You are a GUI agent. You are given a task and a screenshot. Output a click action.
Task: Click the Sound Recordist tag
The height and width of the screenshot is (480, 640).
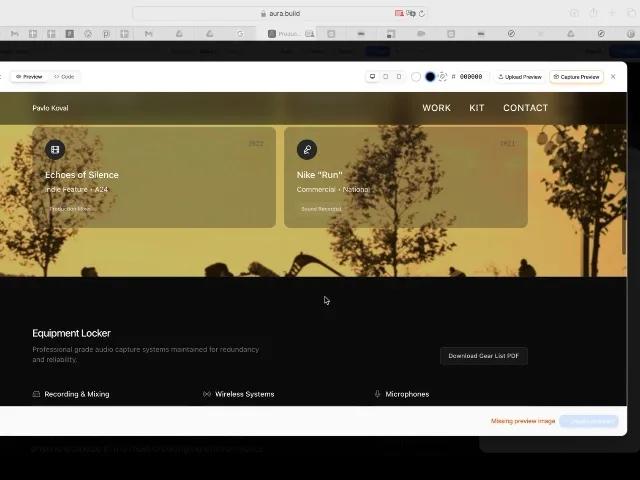[x=321, y=209]
